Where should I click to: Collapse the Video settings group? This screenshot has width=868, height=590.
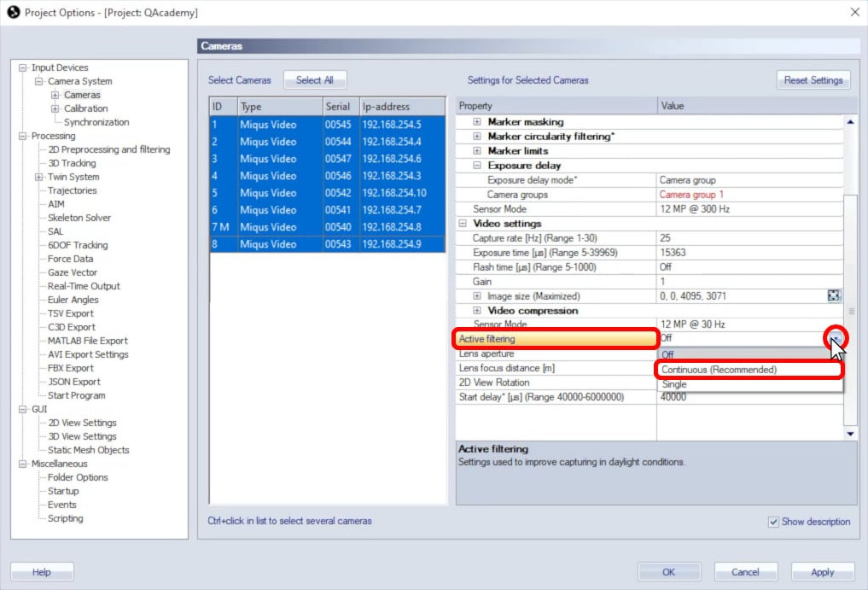click(x=463, y=224)
